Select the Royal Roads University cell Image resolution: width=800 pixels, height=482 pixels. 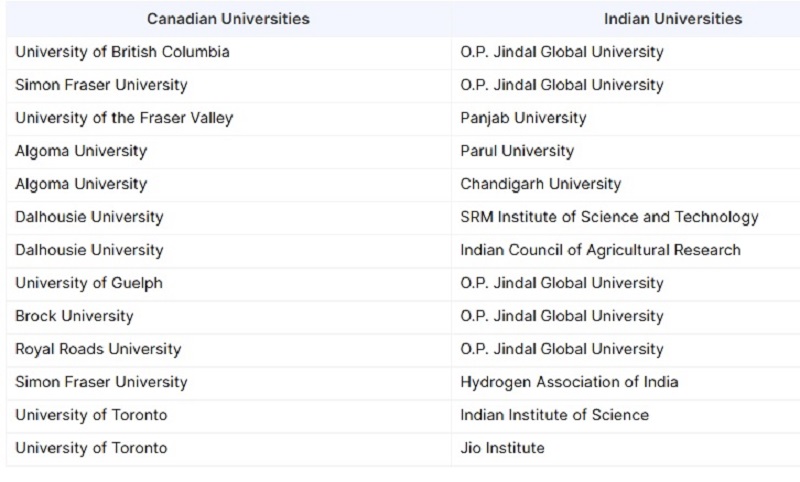point(98,349)
